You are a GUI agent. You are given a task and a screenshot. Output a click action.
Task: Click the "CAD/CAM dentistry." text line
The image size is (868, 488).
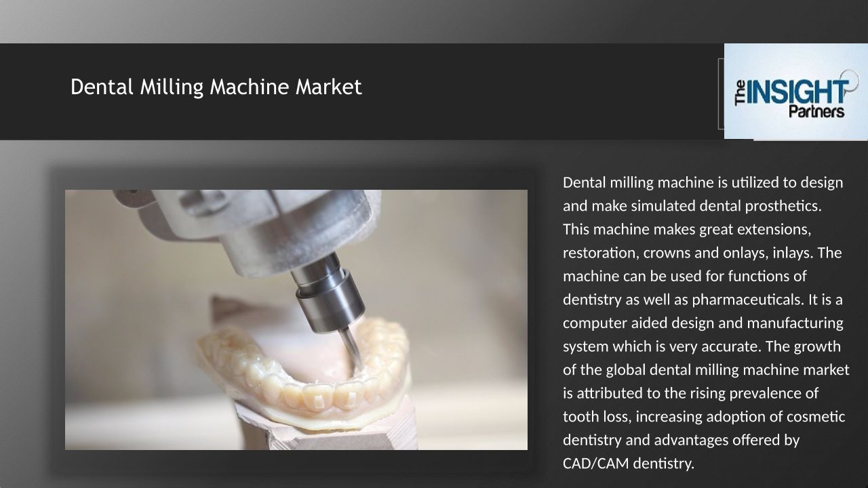(x=629, y=464)
